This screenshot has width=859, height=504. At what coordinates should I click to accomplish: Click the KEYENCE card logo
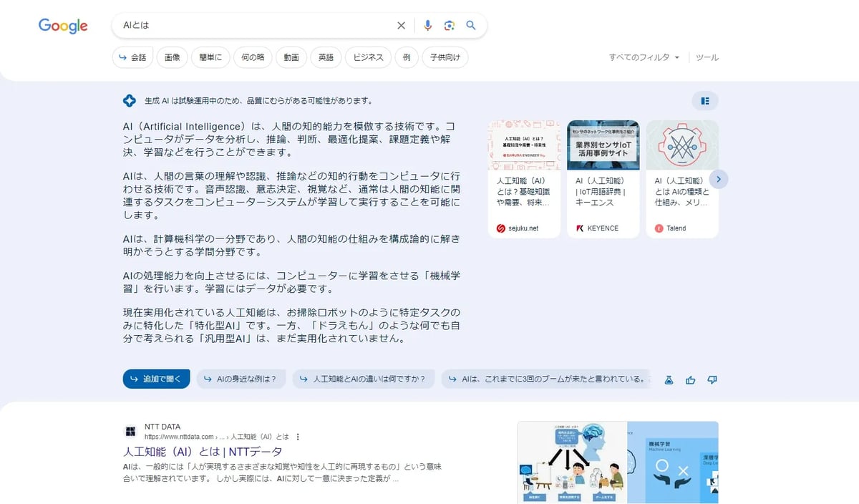pyautogui.click(x=580, y=228)
